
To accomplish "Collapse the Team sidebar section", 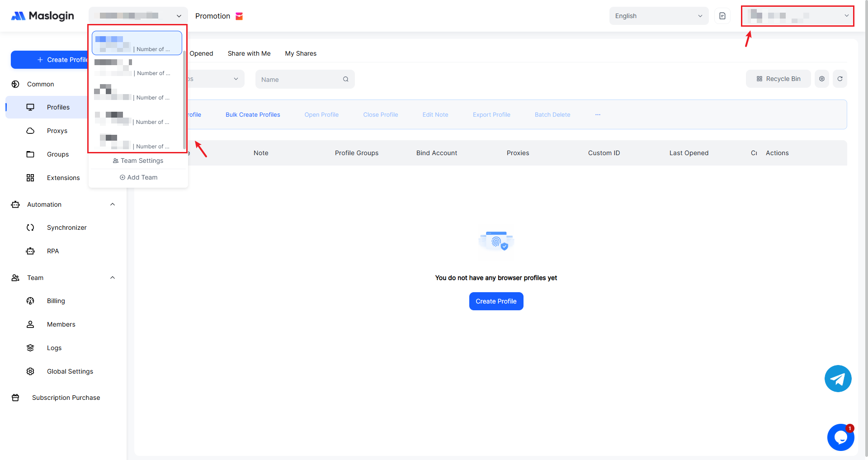I will (113, 278).
